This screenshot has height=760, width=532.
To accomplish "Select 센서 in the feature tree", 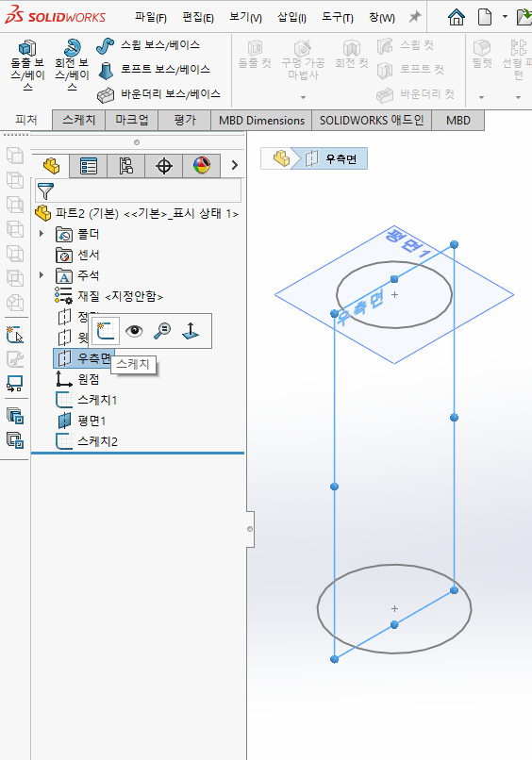I will click(77, 255).
